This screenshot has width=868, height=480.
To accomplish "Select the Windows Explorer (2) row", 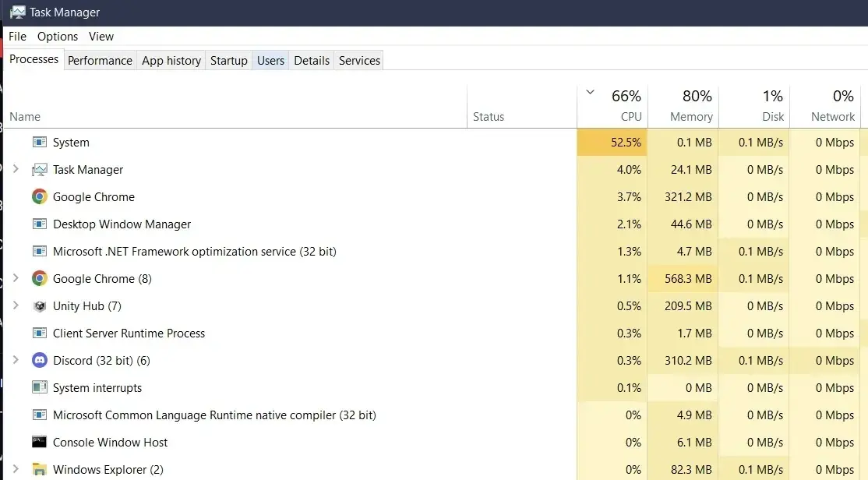I will pyautogui.click(x=234, y=469).
